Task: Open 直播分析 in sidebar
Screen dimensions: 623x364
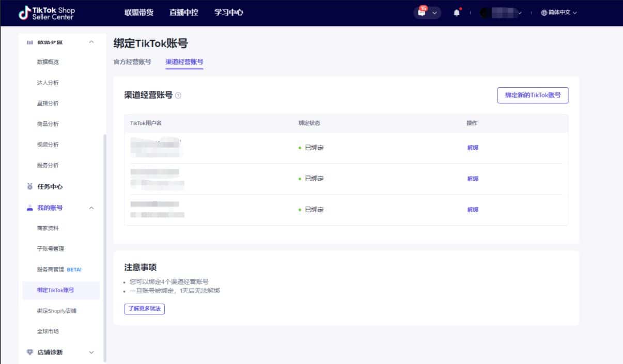Action: point(48,103)
